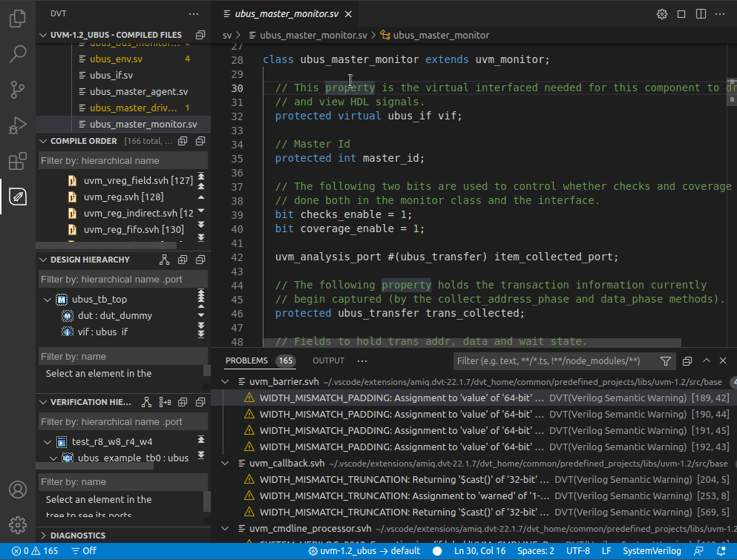Screen dimensions: 737x560
Task: Collapse all in Compiled Files panel
Action: pyautogui.click(x=200, y=35)
